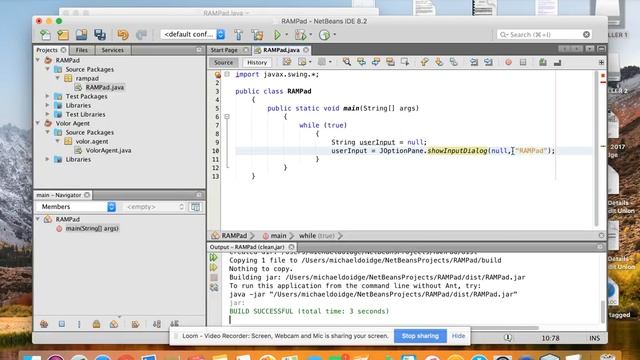Click the error lightbulb on line 1

click(217, 74)
